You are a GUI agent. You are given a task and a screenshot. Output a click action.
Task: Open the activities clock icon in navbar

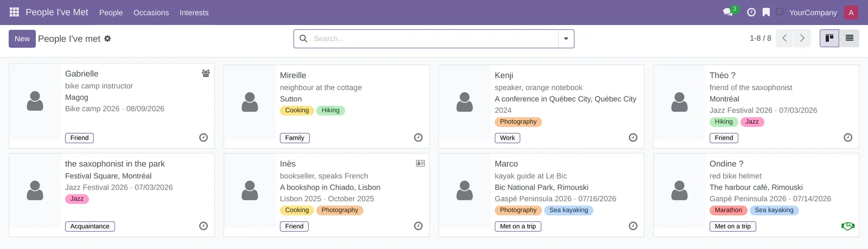pos(751,12)
